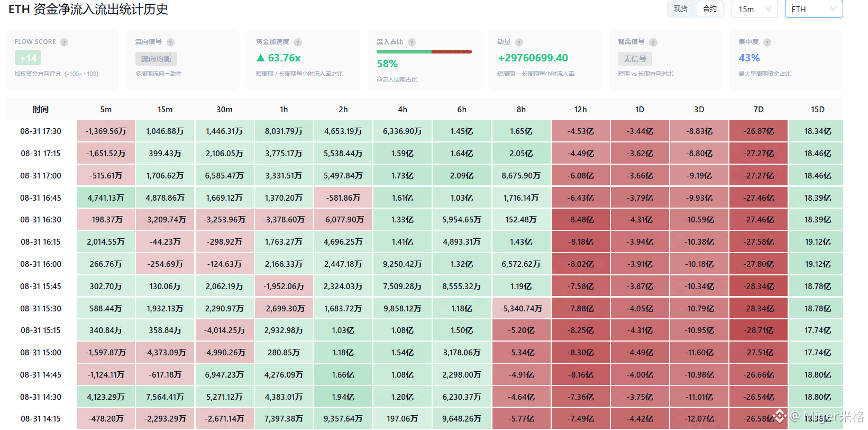Click the 集中度 help icon
The width and height of the screenshot is (868, 430).
(767, 42)
